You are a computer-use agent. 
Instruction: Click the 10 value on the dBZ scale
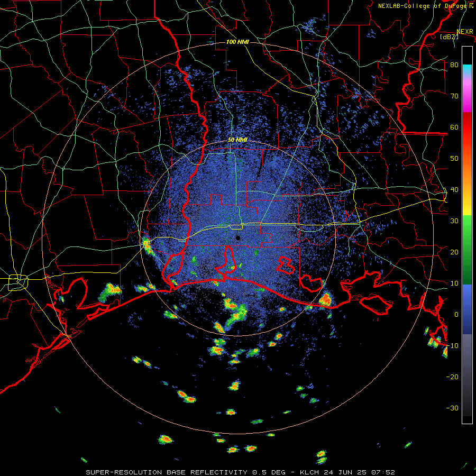coord(454,283)
